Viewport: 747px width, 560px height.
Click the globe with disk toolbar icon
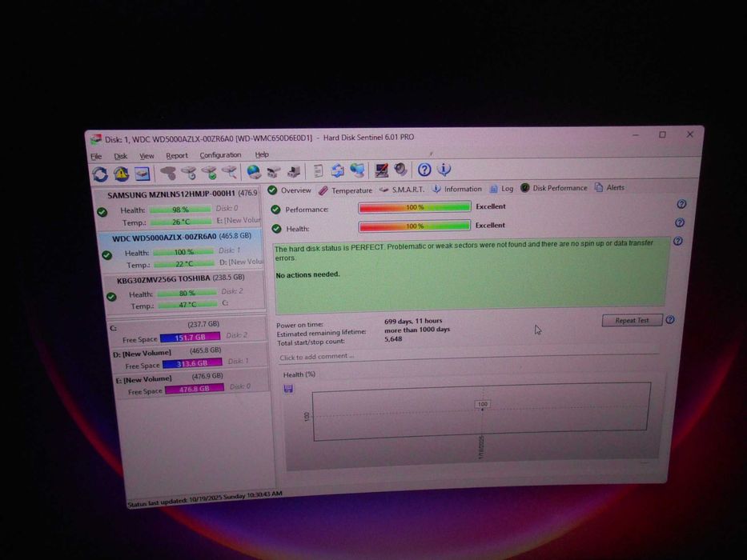(x=254, y=171)
